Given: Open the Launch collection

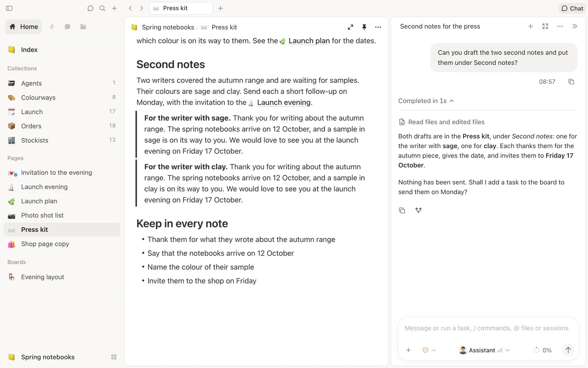Looking at the screenshot, I should pyautogui.click(x=62, y=112).
